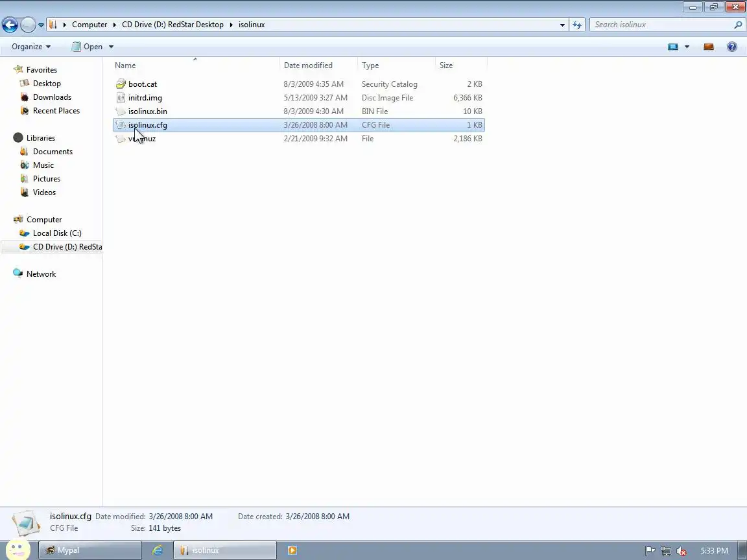Click the boot.cat file name
Viewport: 747px width, 560px height.
[x=143, y=84]
